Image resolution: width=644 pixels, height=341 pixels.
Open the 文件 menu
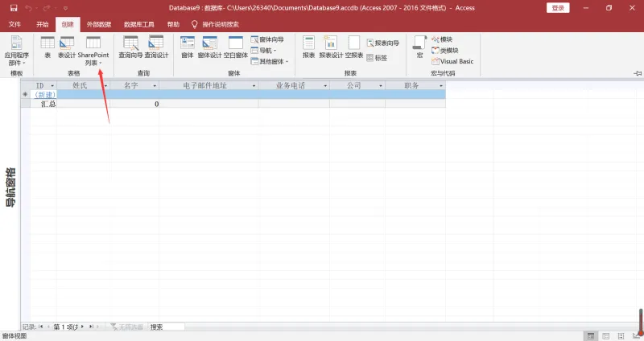point(14,24)
